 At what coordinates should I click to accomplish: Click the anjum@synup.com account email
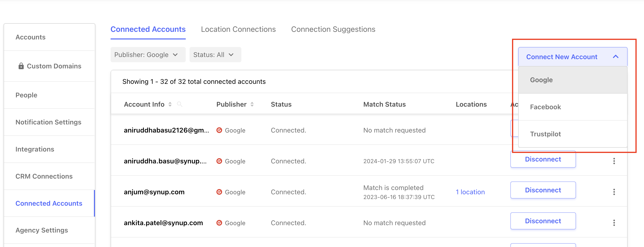154,192
